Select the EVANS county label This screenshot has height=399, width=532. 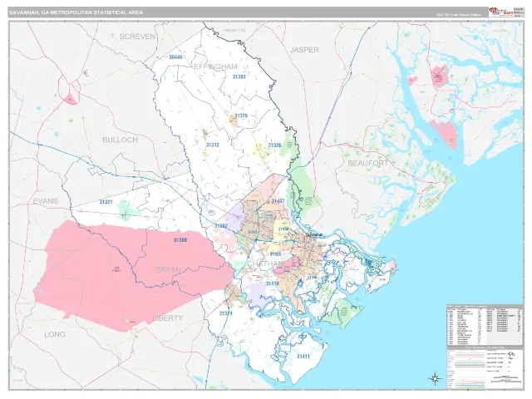[46, 201]
